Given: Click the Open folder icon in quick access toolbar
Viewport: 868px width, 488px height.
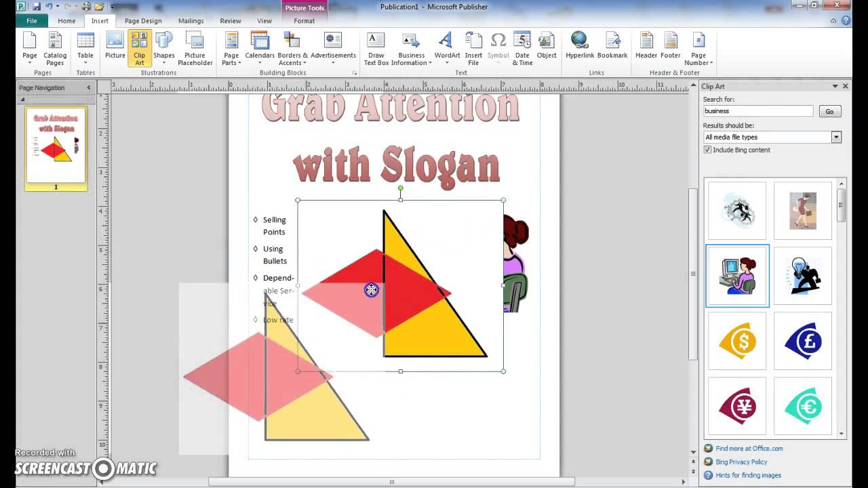Looking at the screenshot, I should [x=99, y=7].
